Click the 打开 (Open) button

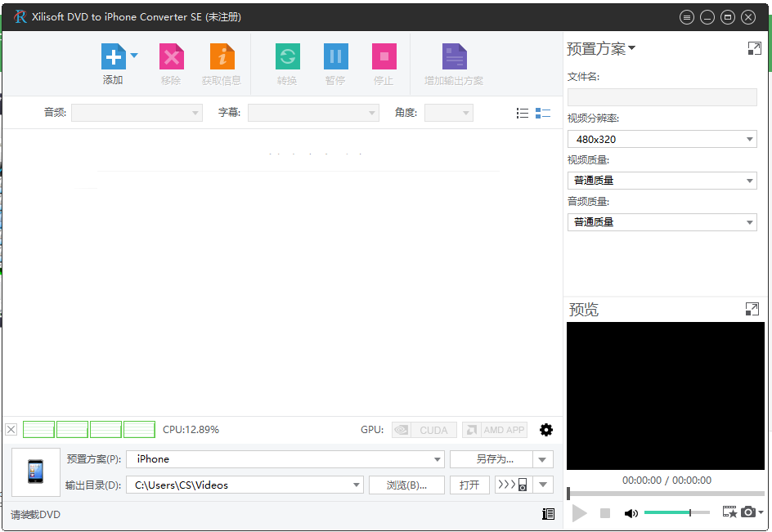[469, 484]
